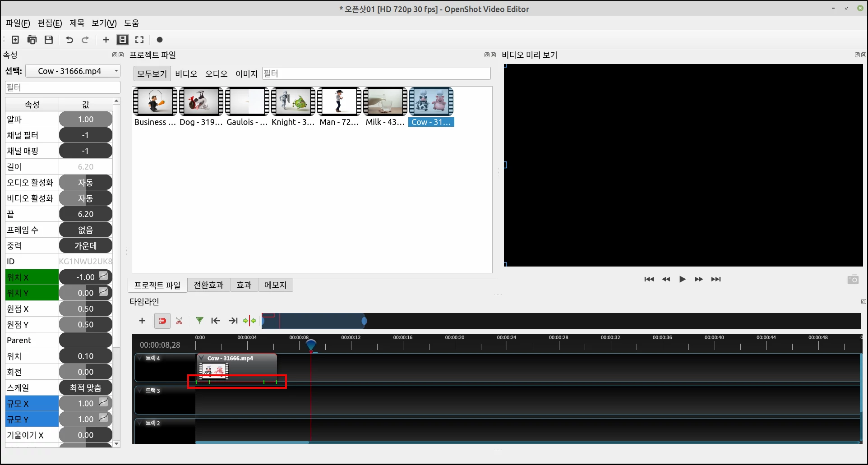Switch to the 효과 tab
Image resolution: width=868 pixels, height=465 pixels.
click(x=244, y=285)
